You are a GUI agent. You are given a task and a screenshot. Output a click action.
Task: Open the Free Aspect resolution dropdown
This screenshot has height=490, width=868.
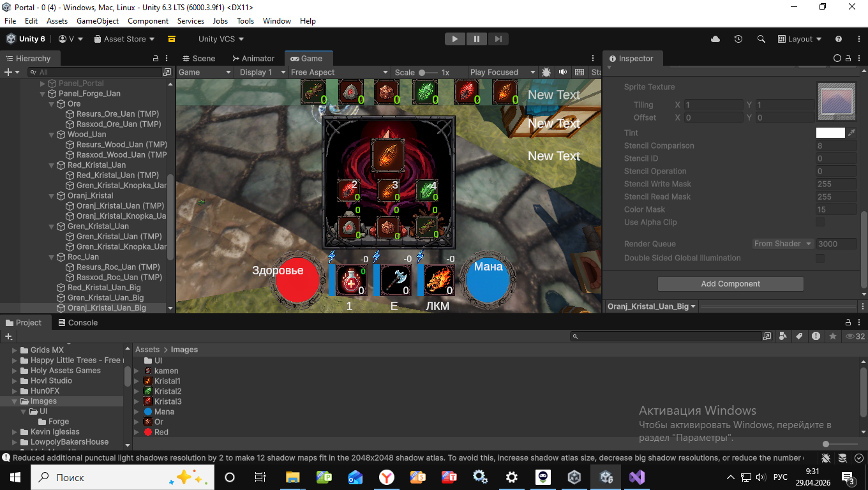[x=340, y=72]
